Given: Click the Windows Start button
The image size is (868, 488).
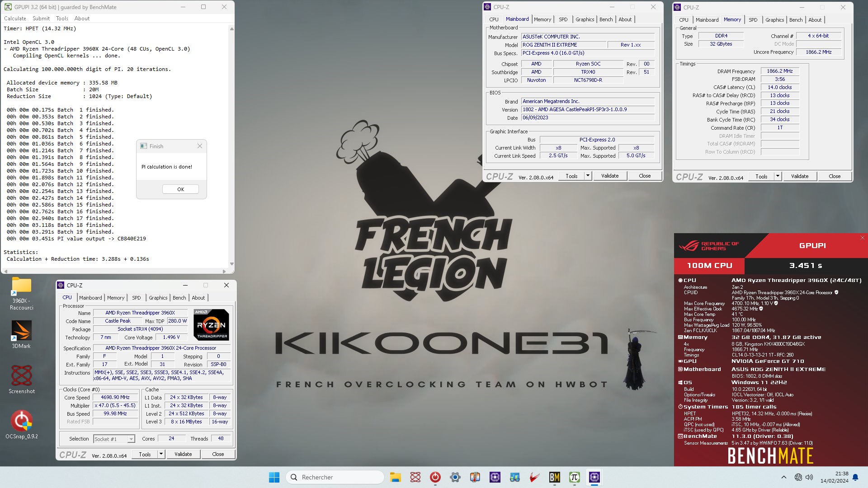Looking at the screenshot, I should (274, 477).
